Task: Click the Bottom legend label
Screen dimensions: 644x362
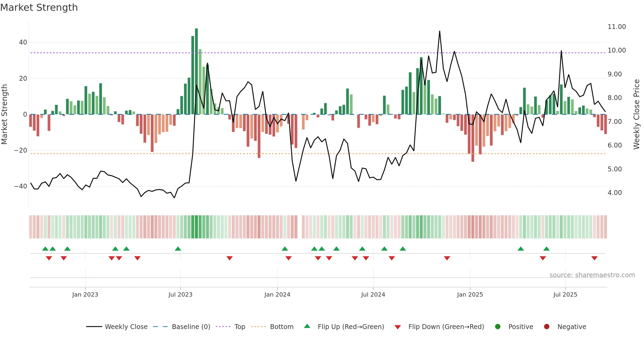Action: [282, 327]
